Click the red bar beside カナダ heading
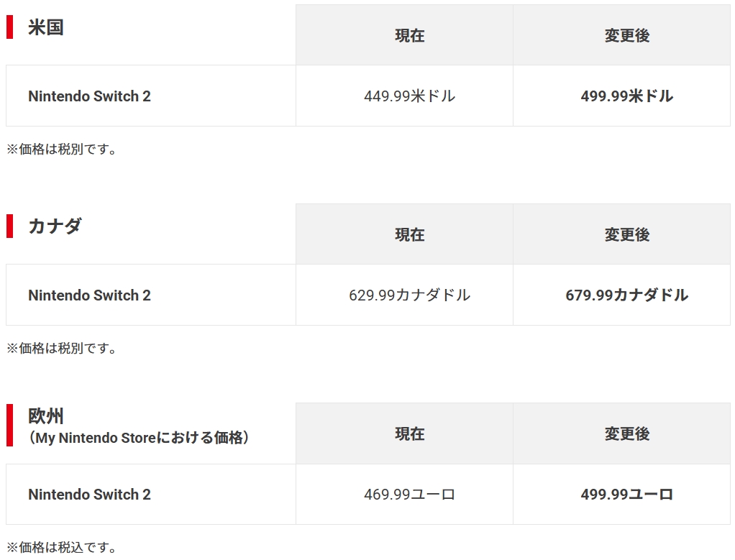 point(9,226)
